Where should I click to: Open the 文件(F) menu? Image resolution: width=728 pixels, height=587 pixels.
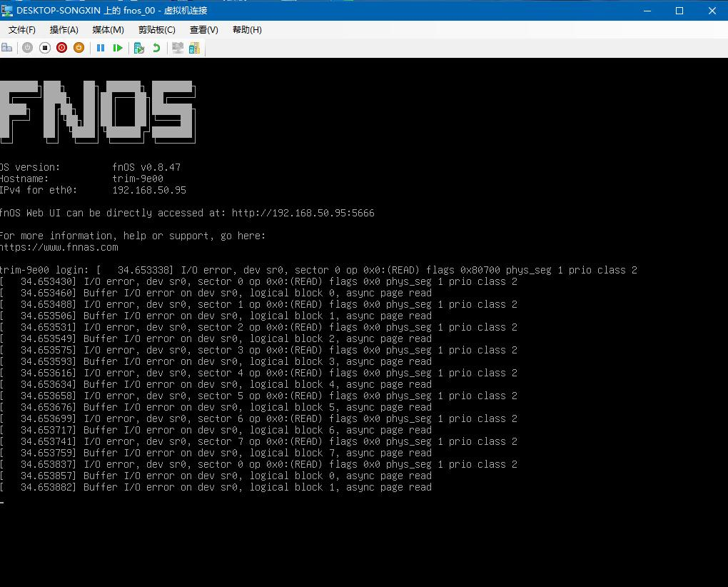[x=22, y=30]
